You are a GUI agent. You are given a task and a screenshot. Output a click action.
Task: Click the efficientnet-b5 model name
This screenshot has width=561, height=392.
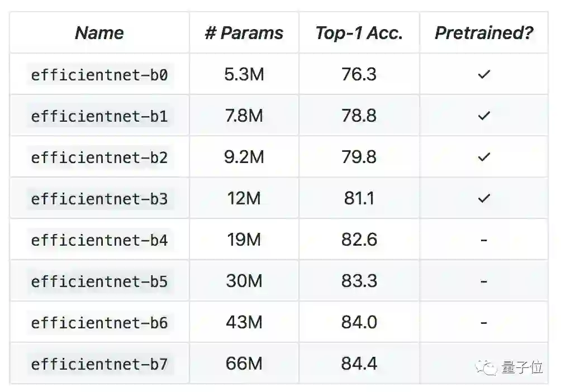pyautogui.click(x=99, y=281)
